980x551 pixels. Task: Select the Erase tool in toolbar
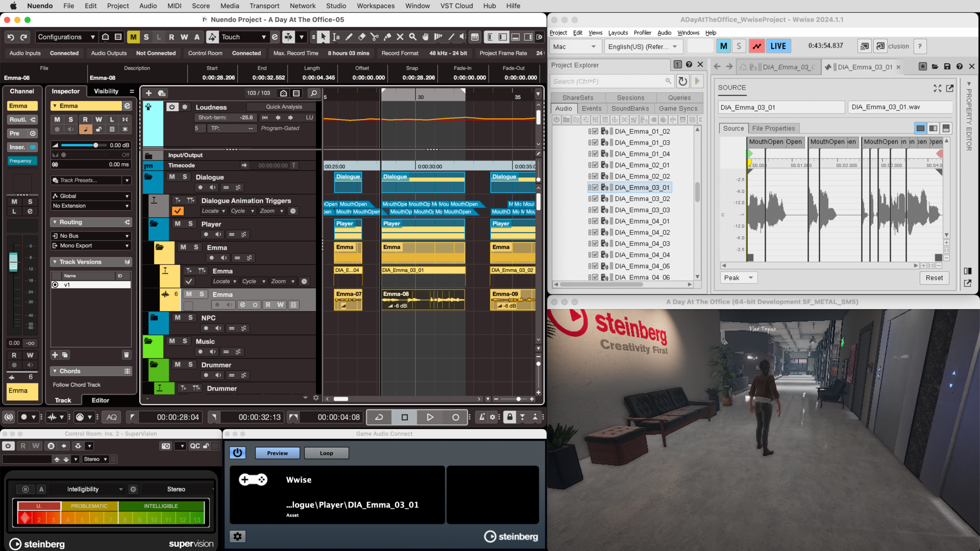tap(362, 37)
